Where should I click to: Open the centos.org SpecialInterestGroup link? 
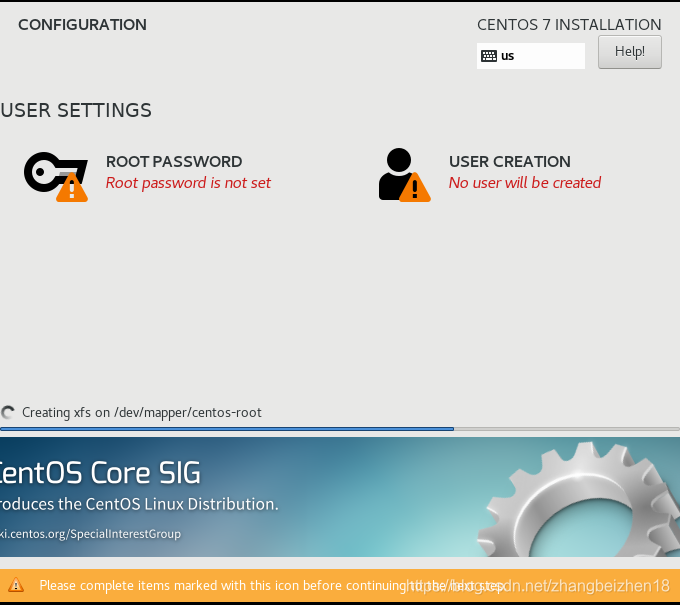point(90,534)
